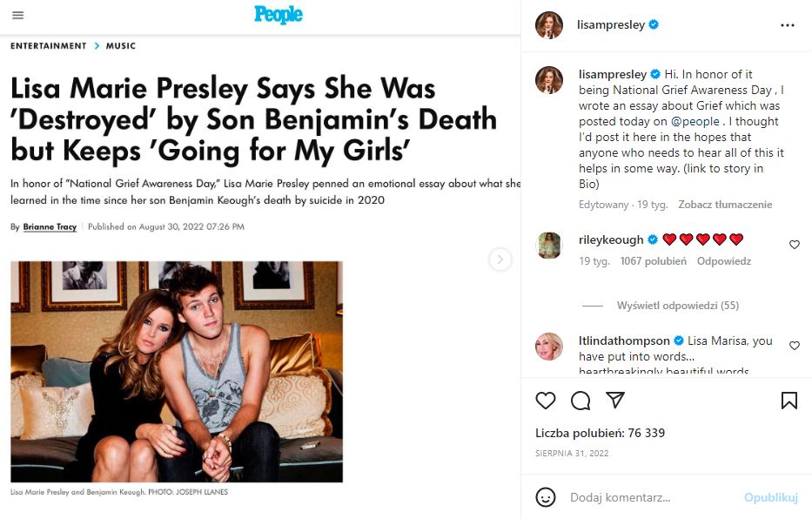Screen dimensions: 812x519
Task: Open author Brianne Tracy's page
Action: [50, 227]
